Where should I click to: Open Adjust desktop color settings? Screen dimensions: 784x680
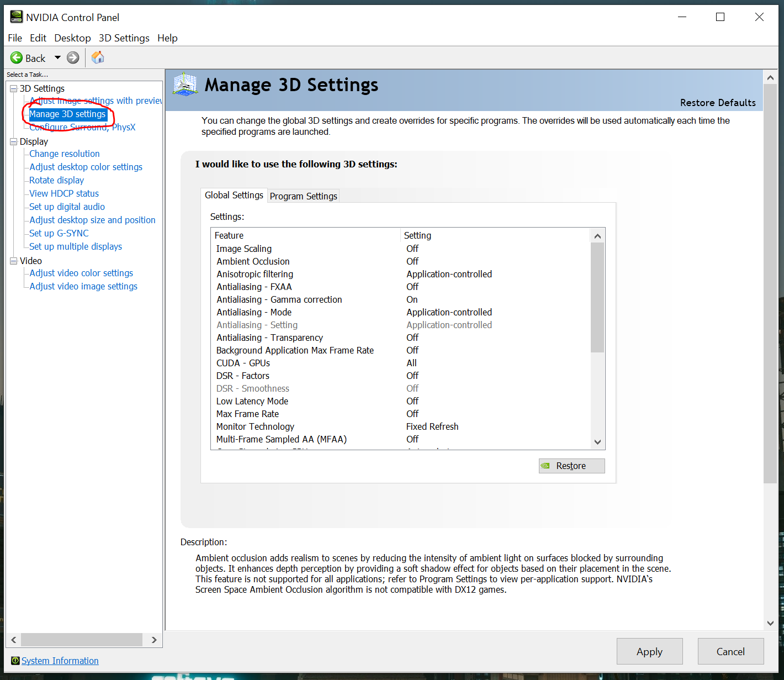86,167
